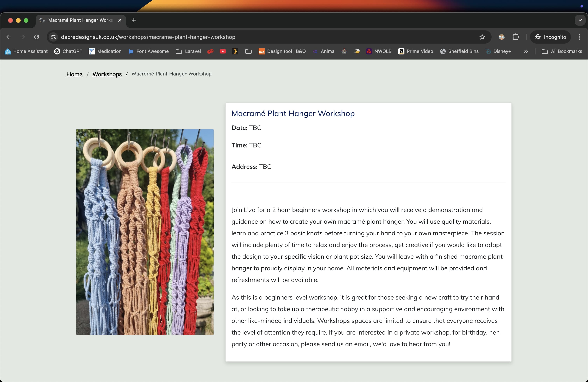The image size is (588, 382).
Task: Click the Macramé Plant Hanger Workshop heading
Action: click(293, 113)
